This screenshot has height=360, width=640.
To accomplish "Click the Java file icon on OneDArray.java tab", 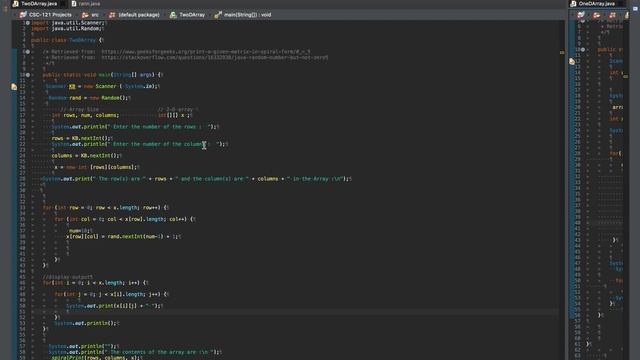I will pyautogui.click(x=573, y=4).
